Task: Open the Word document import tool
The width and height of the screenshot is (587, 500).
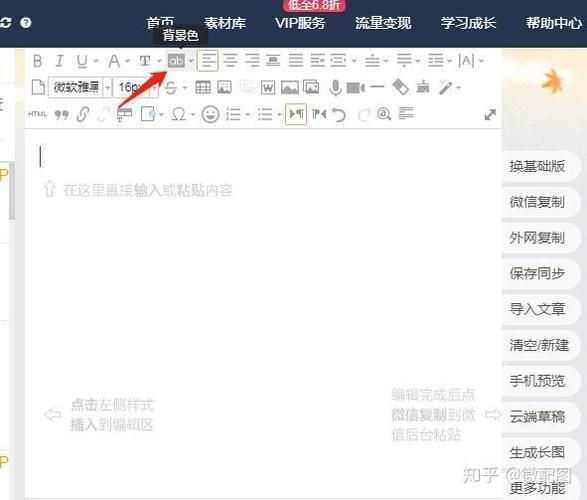Action: 268,88
